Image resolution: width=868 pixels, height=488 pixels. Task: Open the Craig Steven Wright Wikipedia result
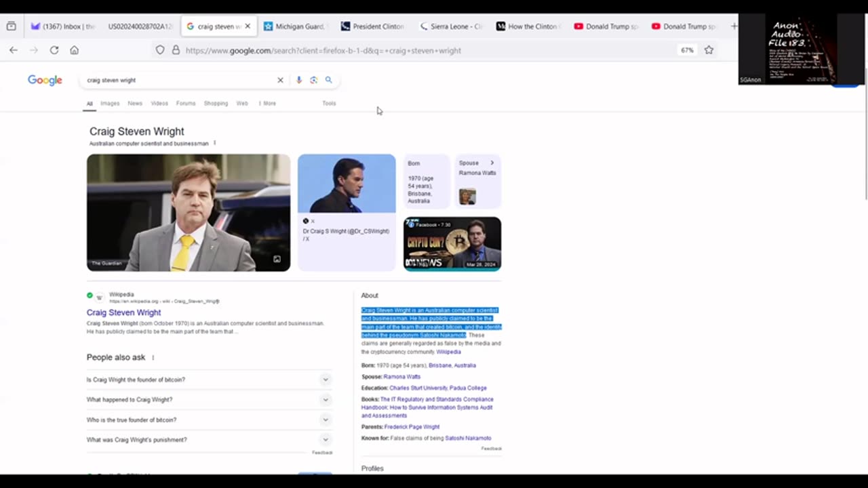coord(123,312)
